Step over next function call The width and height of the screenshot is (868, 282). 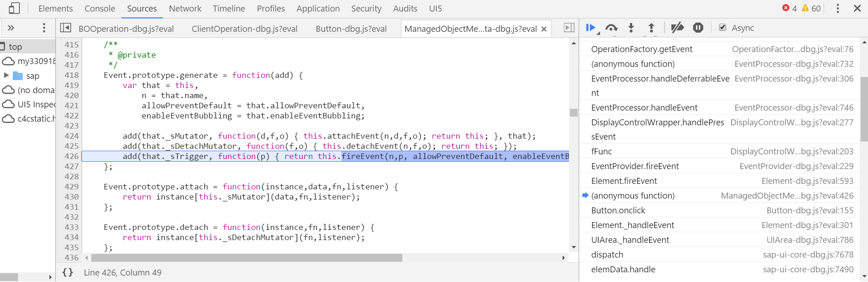point(611,28)
